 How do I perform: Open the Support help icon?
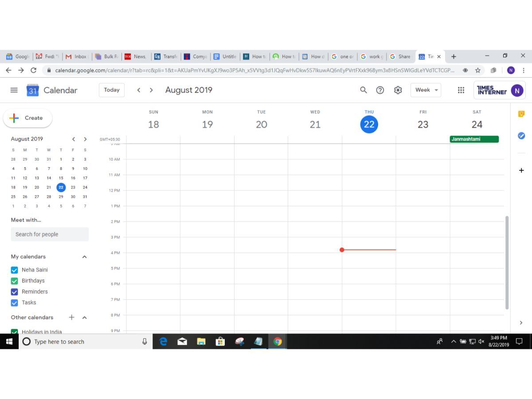point(380,90)
